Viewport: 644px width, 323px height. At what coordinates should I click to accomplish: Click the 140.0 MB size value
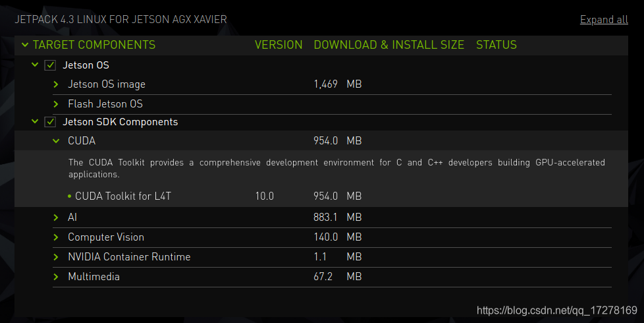click(338, 237)
